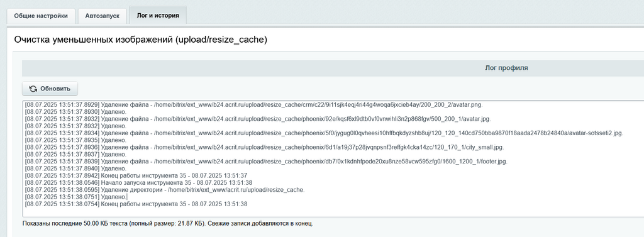This screenshot has height=237, width=644.
Task: Click Удалено line stamped 13:51:37.8932
Action: pos(75,126)
